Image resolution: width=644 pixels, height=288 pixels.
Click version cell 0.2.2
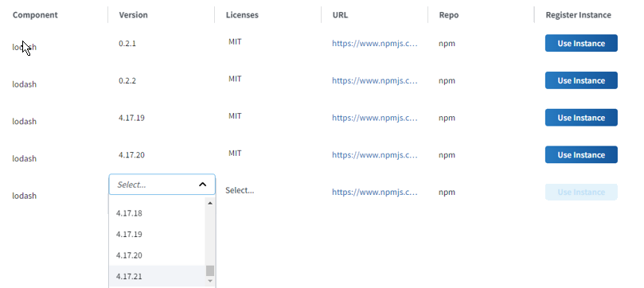point(127,80)
